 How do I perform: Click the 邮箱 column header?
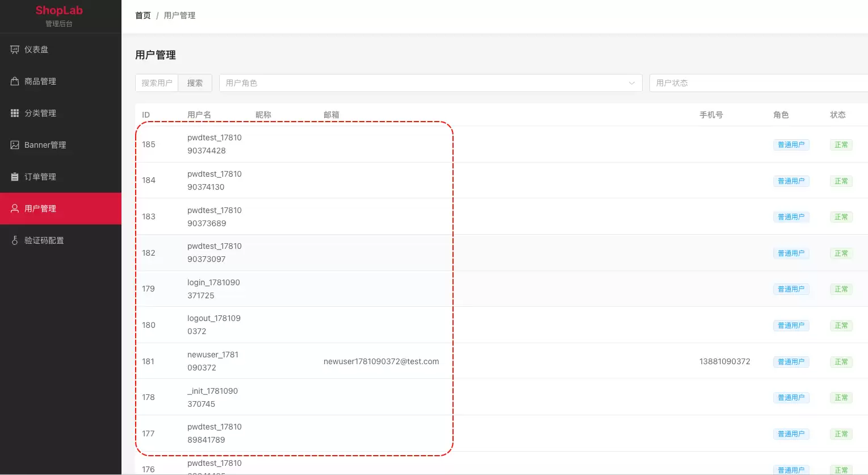coord(332,115)
